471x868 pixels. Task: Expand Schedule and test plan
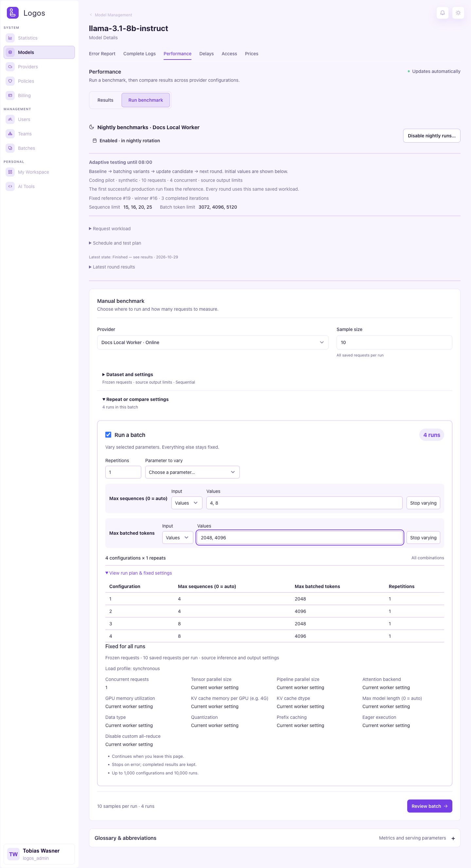(x=115, y=243)
